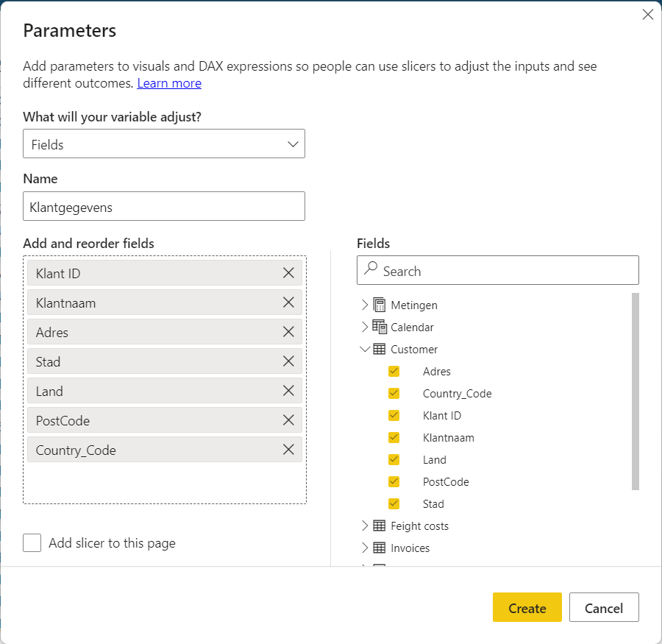Click the Create button

coord(527,608)
